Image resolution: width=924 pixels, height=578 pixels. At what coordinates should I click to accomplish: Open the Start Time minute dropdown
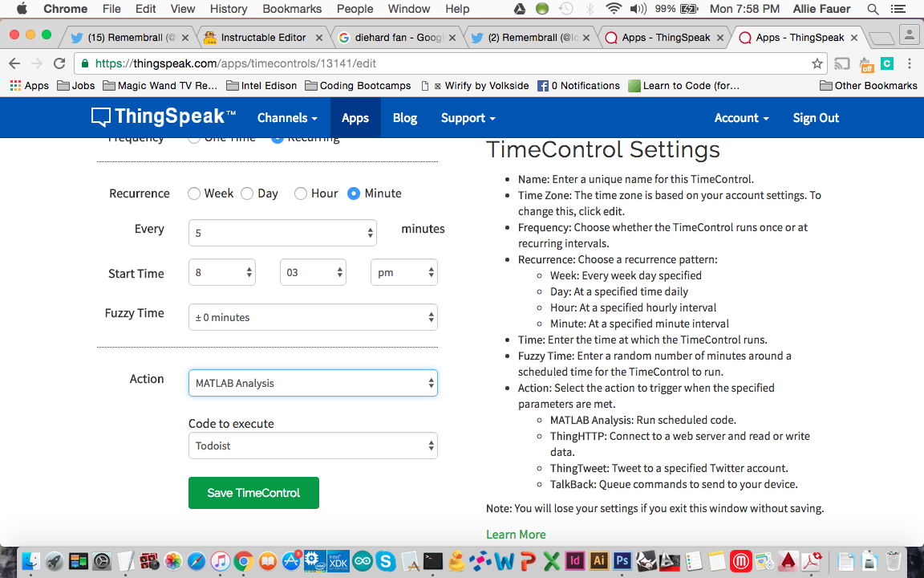(x=313, y=272)
